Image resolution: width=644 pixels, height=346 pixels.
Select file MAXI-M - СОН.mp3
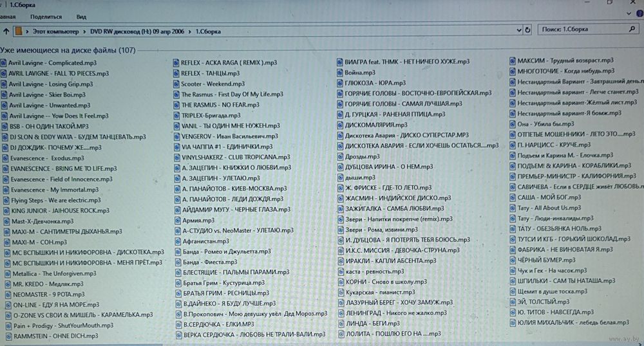(35, 242)
